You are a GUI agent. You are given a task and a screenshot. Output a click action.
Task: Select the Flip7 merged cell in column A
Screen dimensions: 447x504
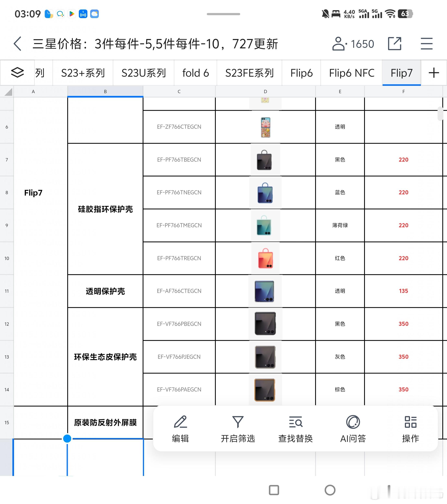(x=41, y=252)
